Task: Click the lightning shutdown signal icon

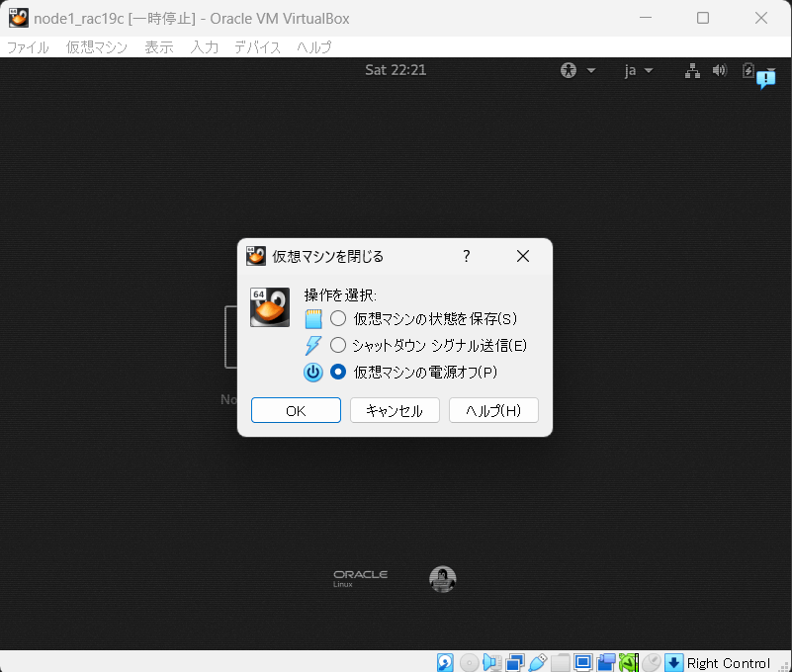Action: (313, 346)
